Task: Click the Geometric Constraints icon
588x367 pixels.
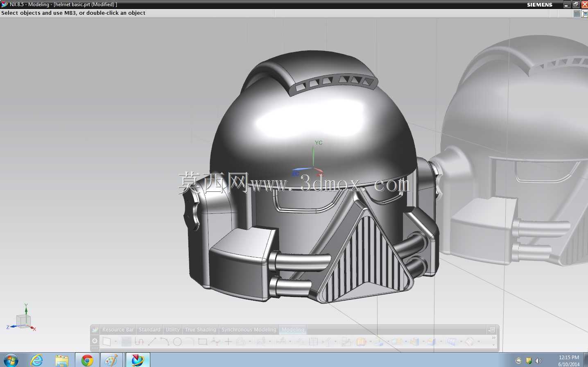Action: point(301,341)
